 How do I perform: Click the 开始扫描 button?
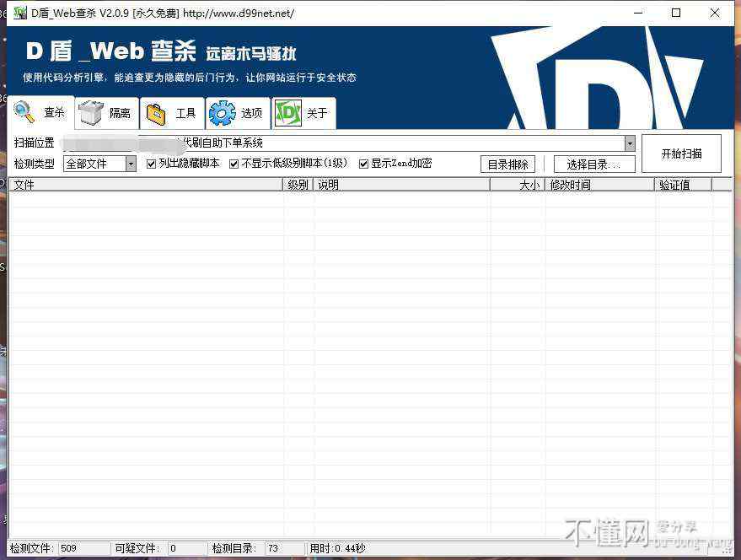pyautogui.click(x=681, y=153)
